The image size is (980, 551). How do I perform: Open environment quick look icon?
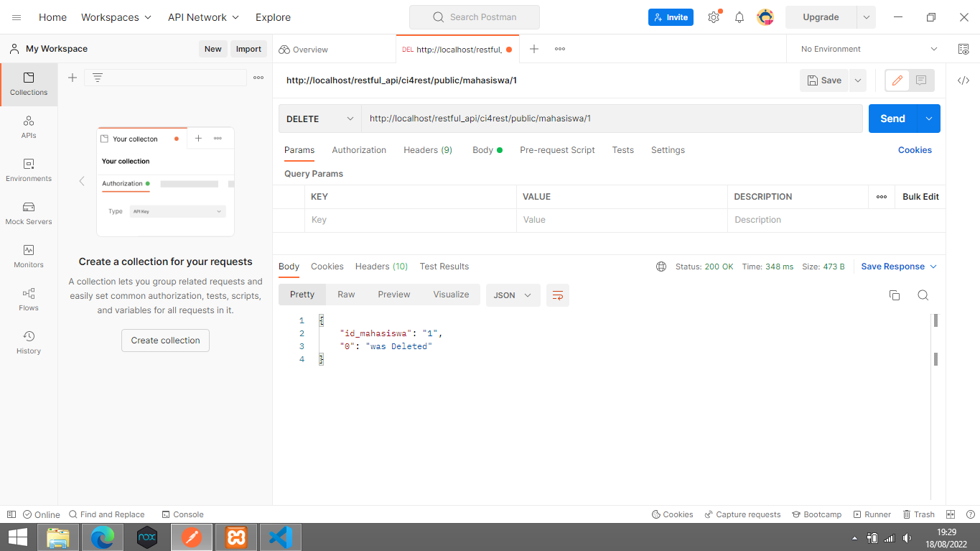point(963,49)
